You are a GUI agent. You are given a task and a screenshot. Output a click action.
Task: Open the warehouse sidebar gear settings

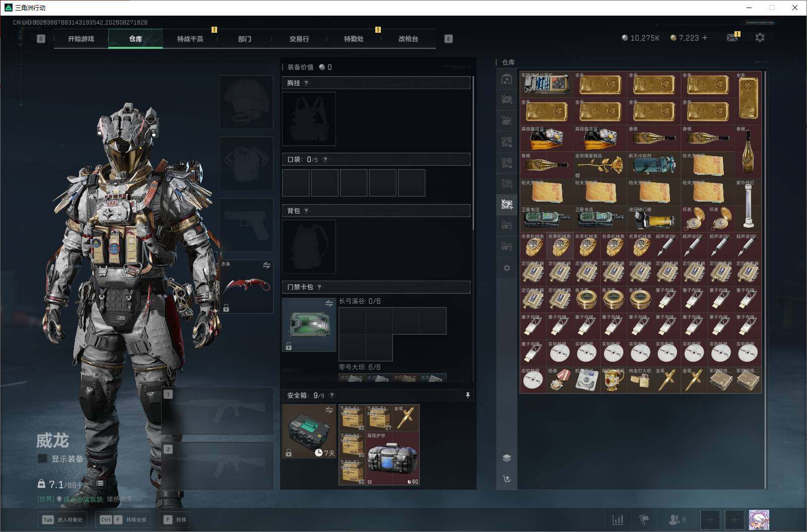click(x=507, y=268)
